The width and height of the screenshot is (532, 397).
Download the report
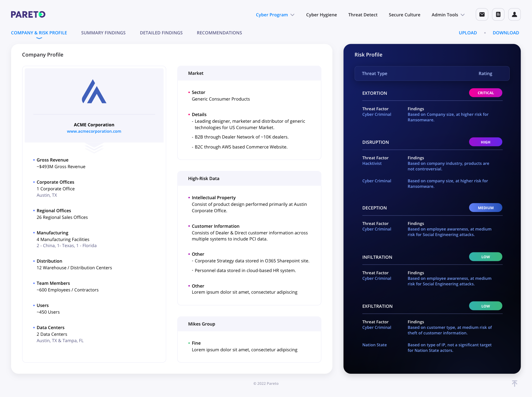[x=506, y=33]
